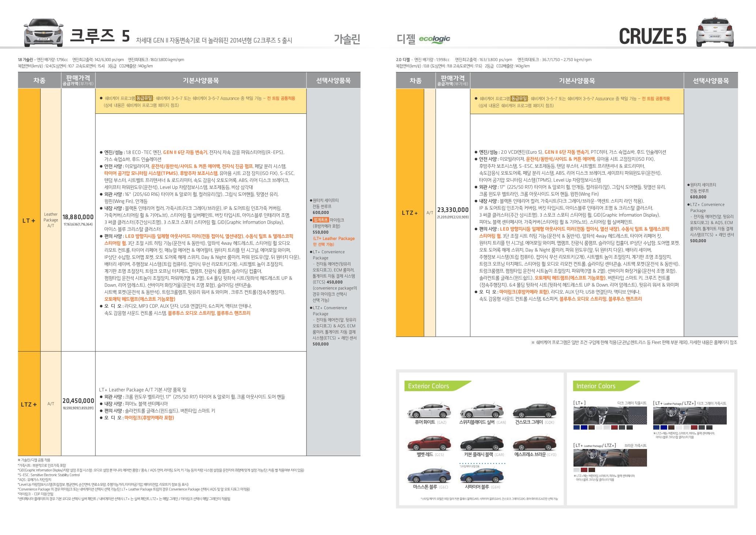Select the Carbon Flash Black (GAR) car
Viewport: 756px width, 535px height.
[481, 443]
